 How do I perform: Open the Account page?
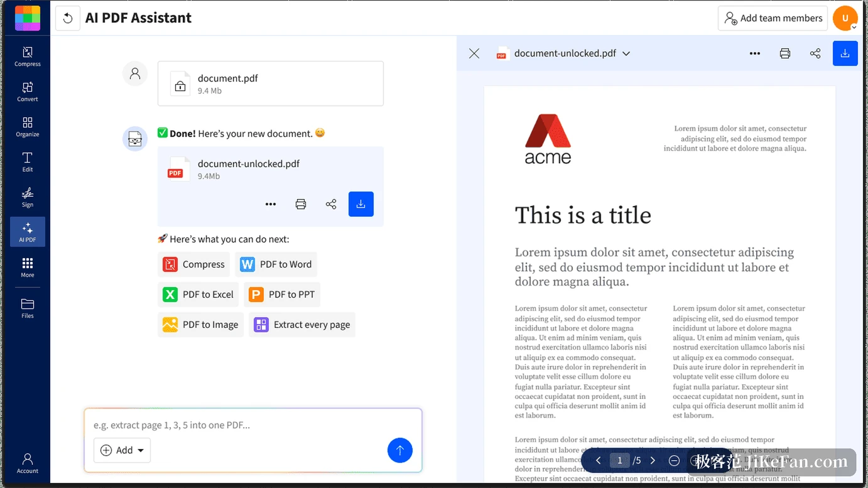click(x=28, y=463)
